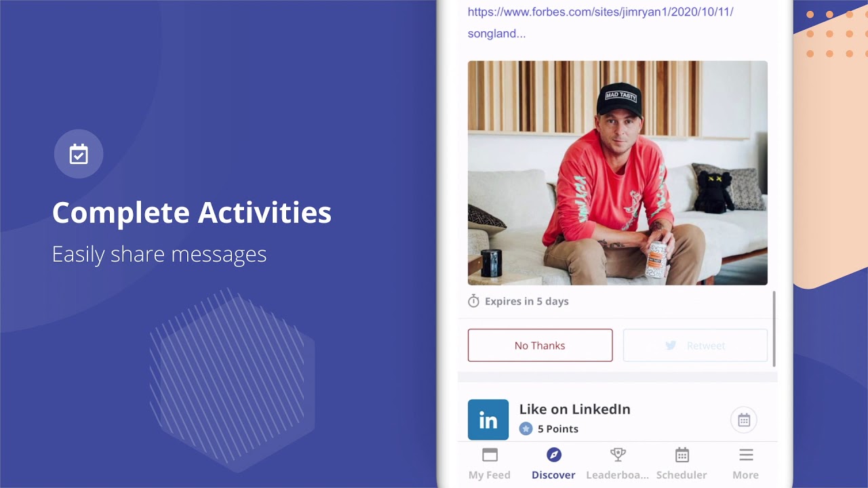This screenshot has height=488, width=868.
Task: Click the Expires in 5 days timer icon
Action: [x=473, y=301]
